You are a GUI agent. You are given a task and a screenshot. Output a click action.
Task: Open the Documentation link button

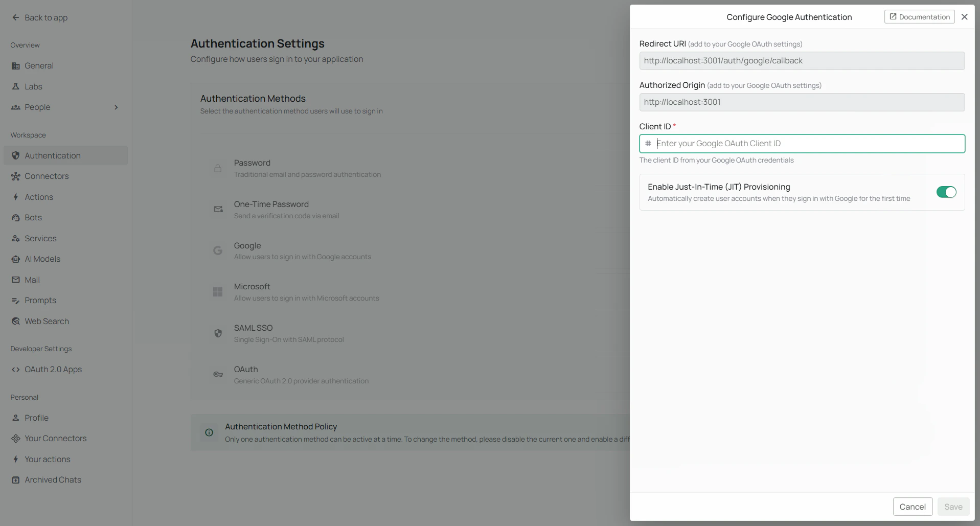(919, 17)
